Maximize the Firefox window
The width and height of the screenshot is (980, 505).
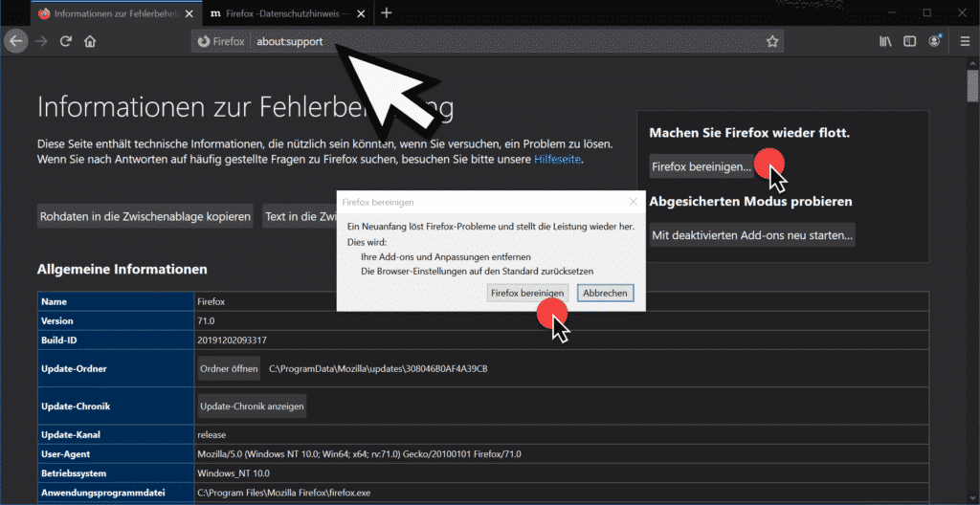[x=926, y=11]
